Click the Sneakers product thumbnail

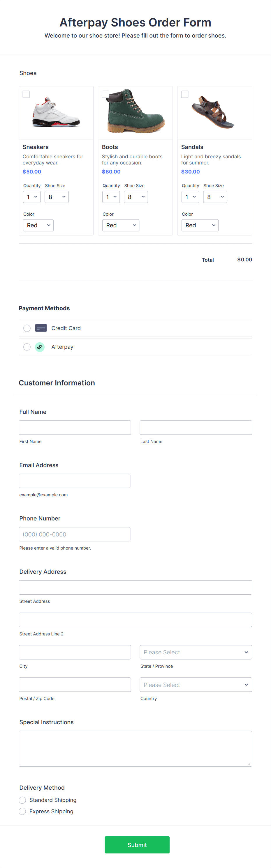(x=56, y=113)
